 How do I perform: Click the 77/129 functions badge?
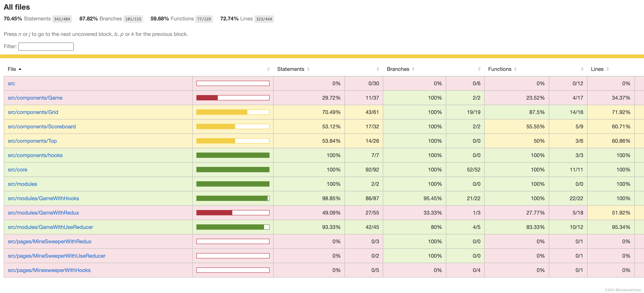[204, 19]
